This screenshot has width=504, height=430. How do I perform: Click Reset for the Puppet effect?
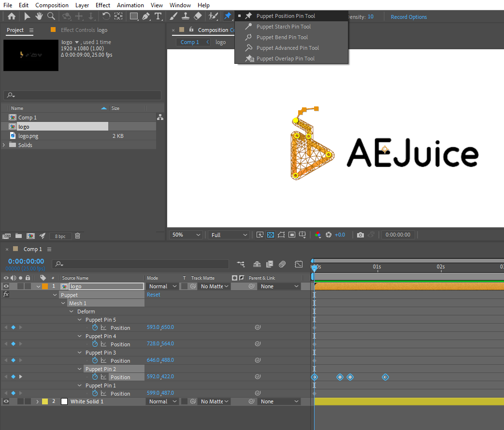pos(153,295)
